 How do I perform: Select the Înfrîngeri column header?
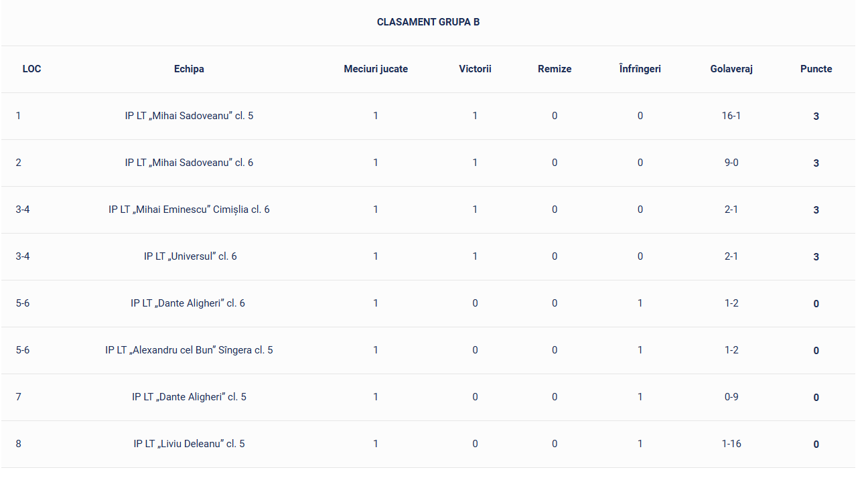[640, 69]
